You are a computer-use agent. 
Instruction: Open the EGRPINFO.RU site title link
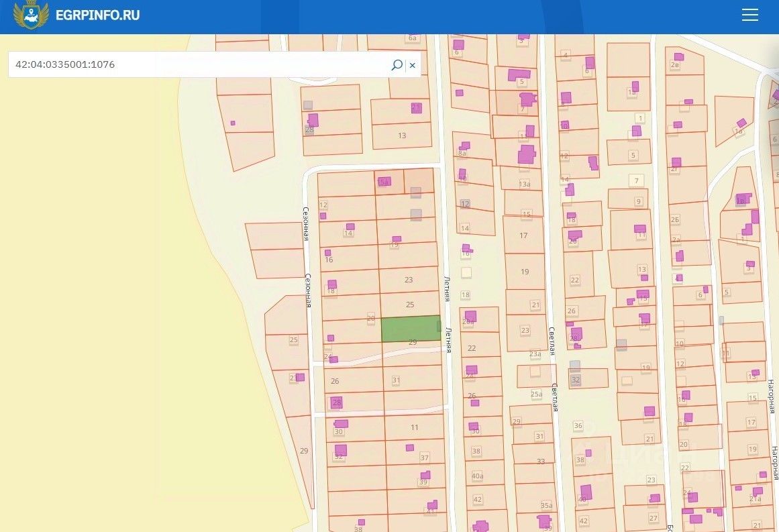coord(97,15)
